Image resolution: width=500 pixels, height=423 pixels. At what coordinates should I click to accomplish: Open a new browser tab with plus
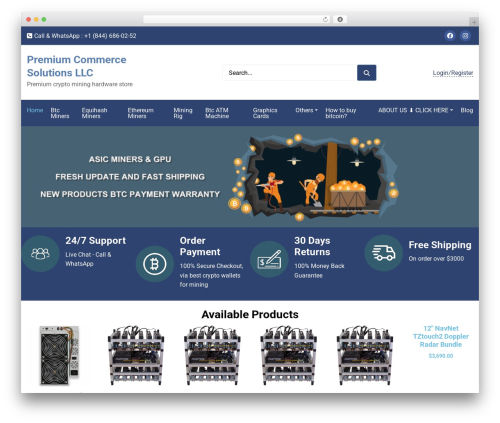474,22
